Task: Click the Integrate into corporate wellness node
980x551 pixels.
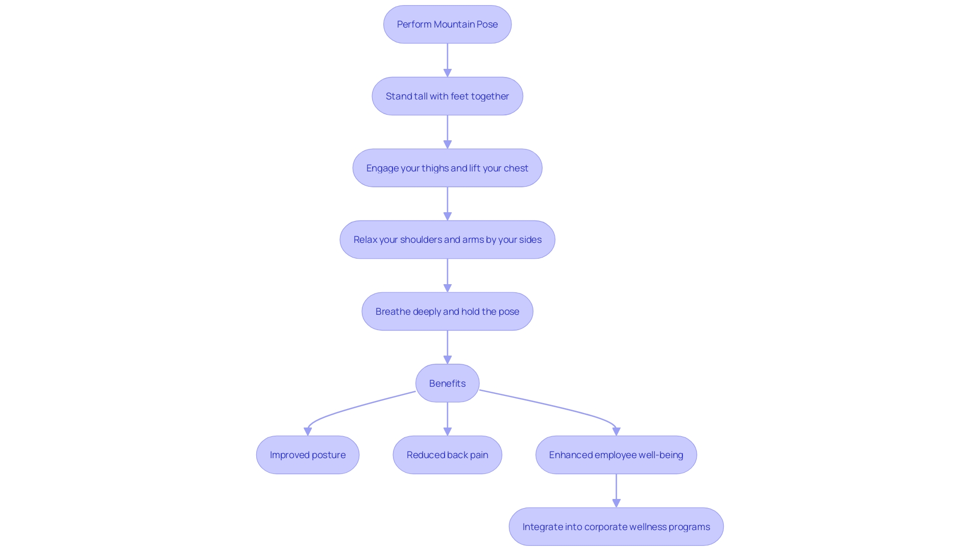Action: (616, 526)
